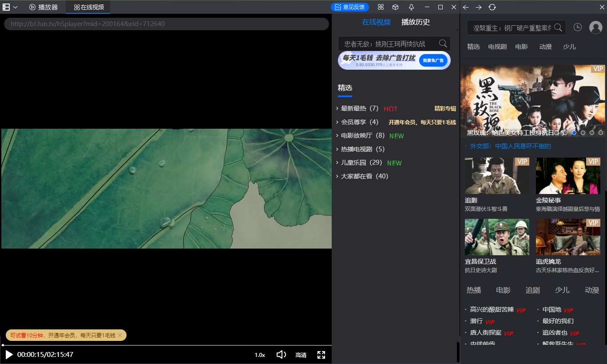Click the 精彩专辑 link

(445, 109)
